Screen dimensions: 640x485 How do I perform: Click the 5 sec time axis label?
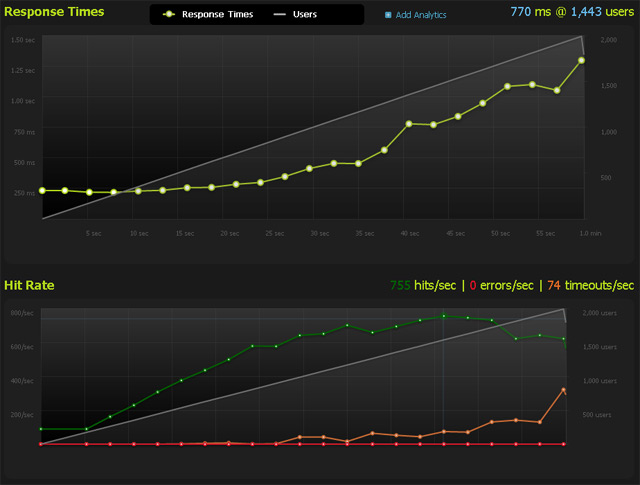pyautogui.click(x=93, y=233)
